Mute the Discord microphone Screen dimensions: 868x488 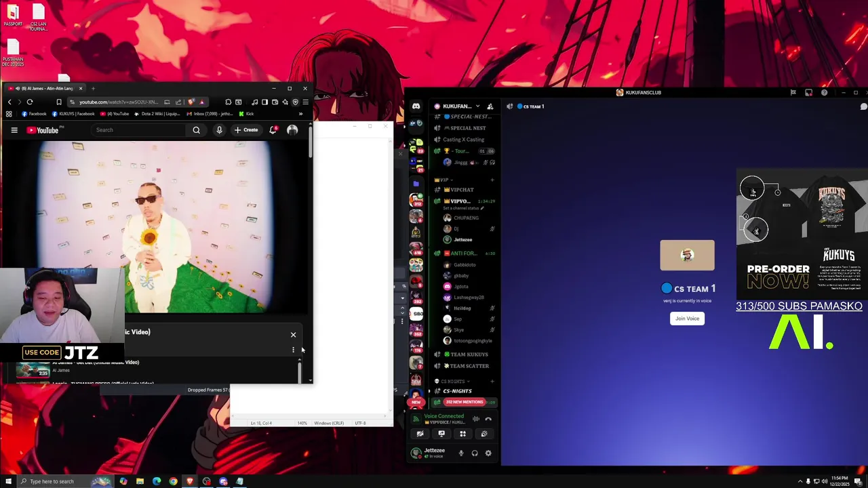pos(461,453)
